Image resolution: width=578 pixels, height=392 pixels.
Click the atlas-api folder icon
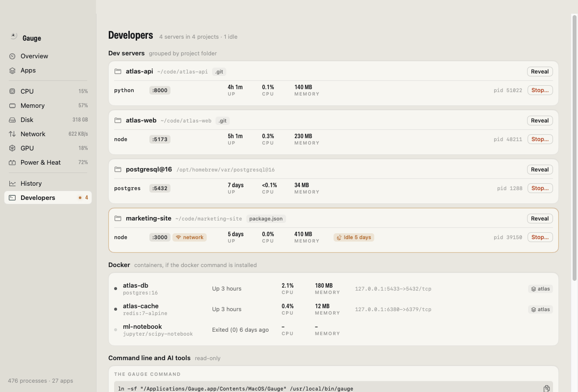point(118,72)
